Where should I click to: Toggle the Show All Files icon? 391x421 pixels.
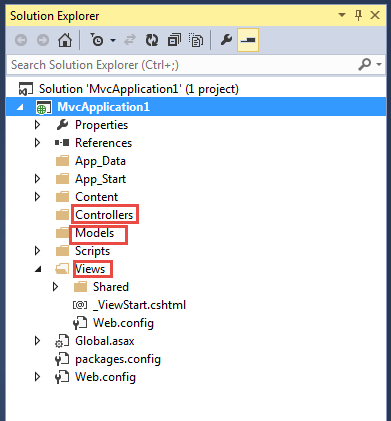click(x=196, y=40)
